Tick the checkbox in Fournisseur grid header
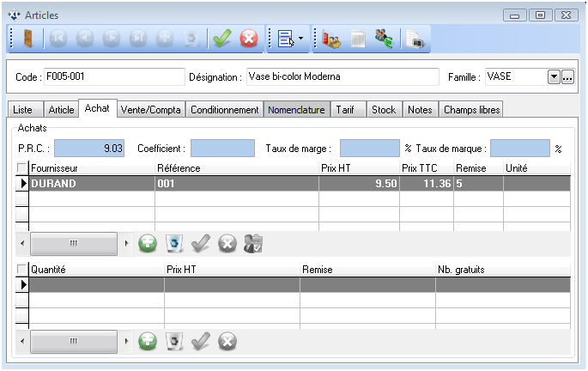 22,168
